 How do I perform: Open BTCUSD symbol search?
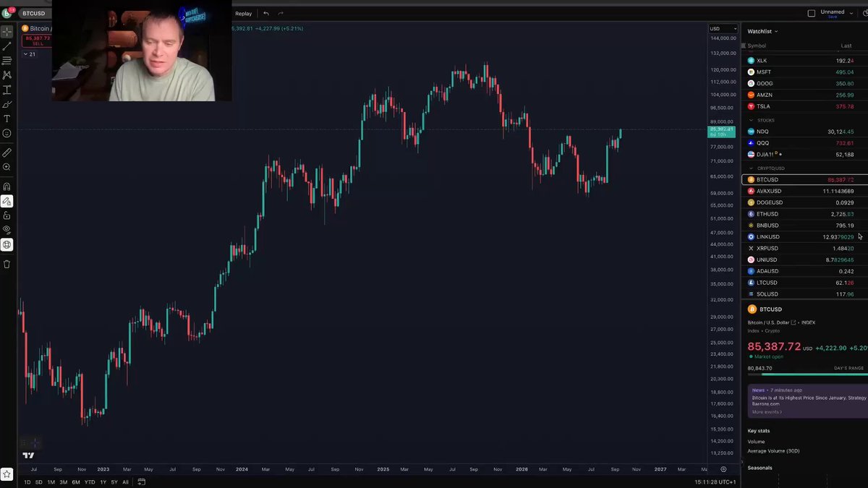click(x=34, y=14)
